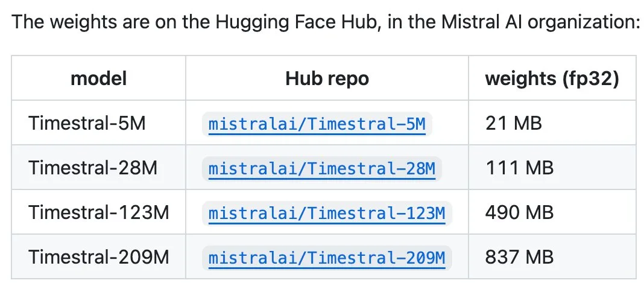The image size is (644, 292).
Task: Select the Timestral-209M model name cell
Action: [x=98, y=258]
